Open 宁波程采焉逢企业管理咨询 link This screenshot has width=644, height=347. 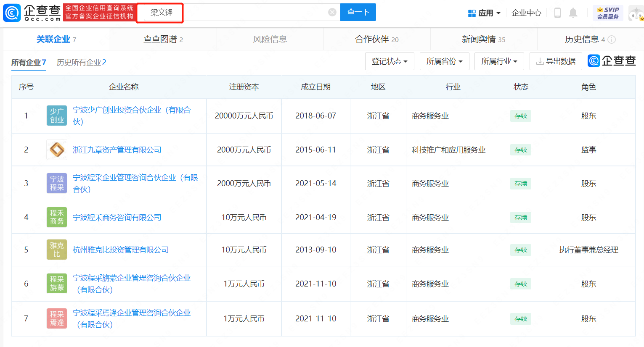tap(132, 318)
